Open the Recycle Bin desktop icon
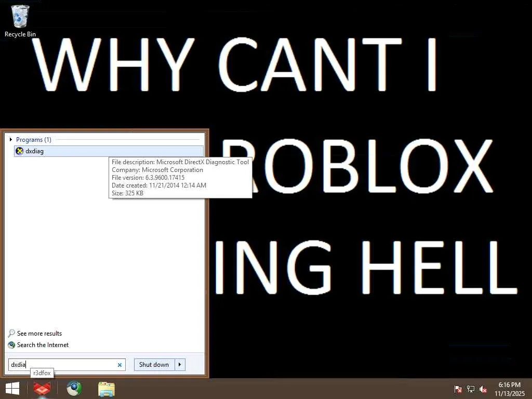 (20, 21)
